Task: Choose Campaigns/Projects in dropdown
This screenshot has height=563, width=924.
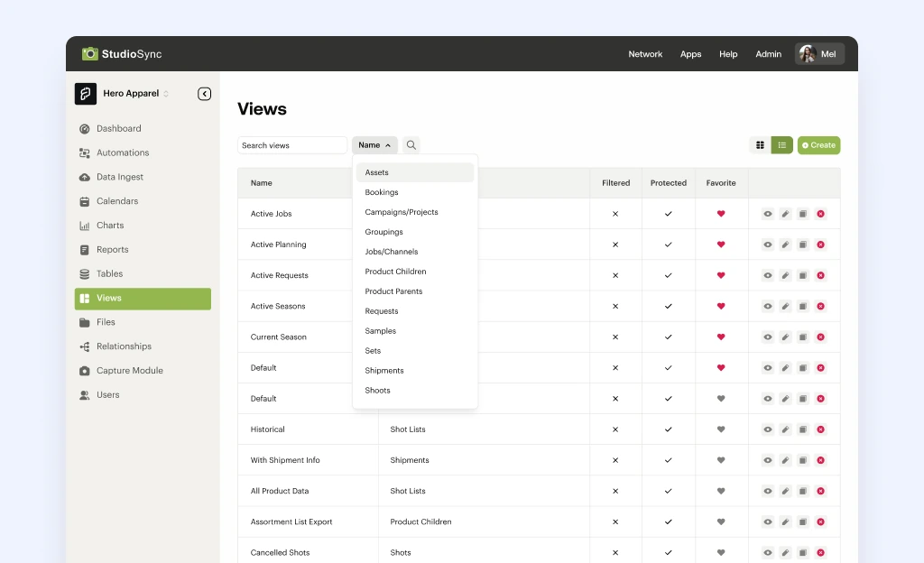Action: pyautogui.click(x=415, y=212)
